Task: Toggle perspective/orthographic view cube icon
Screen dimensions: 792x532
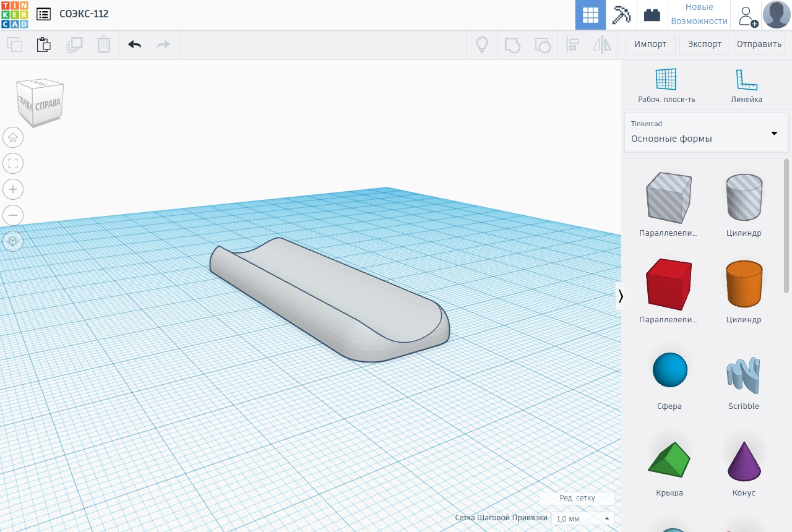Action: (x=13, y=241)
